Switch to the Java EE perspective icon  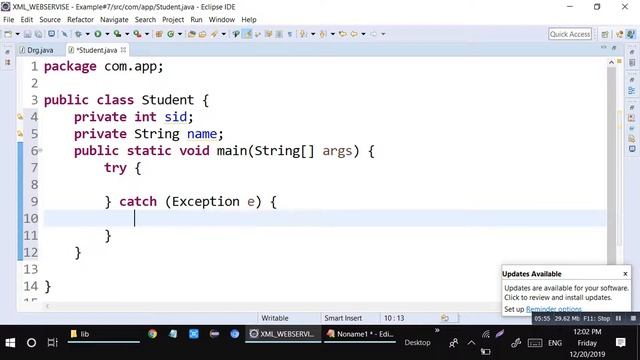[620, 34]
